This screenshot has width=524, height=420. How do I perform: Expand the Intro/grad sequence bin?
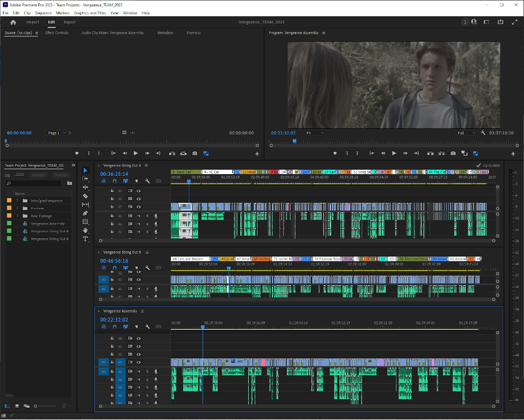(x=17, y=200)
